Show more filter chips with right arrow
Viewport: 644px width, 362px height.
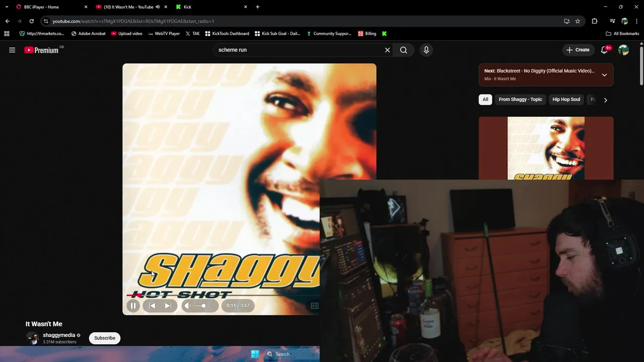click(605, 100)
